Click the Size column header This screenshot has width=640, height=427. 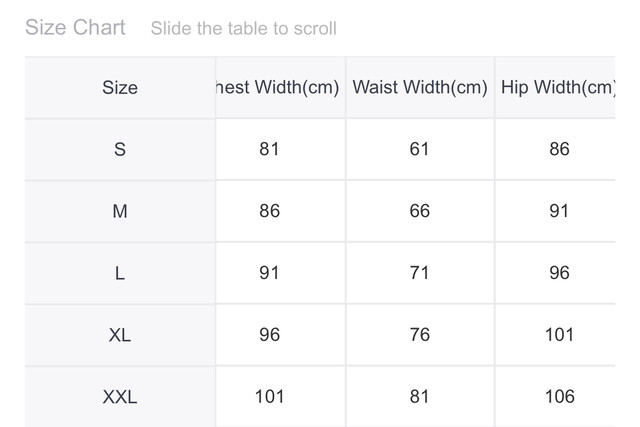pos(120,88)
